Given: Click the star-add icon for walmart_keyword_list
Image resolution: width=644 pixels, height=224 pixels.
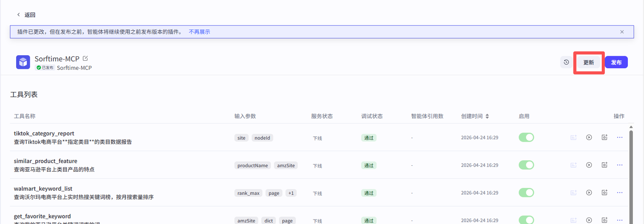Looking at the screenshot, I should [605, 192].
